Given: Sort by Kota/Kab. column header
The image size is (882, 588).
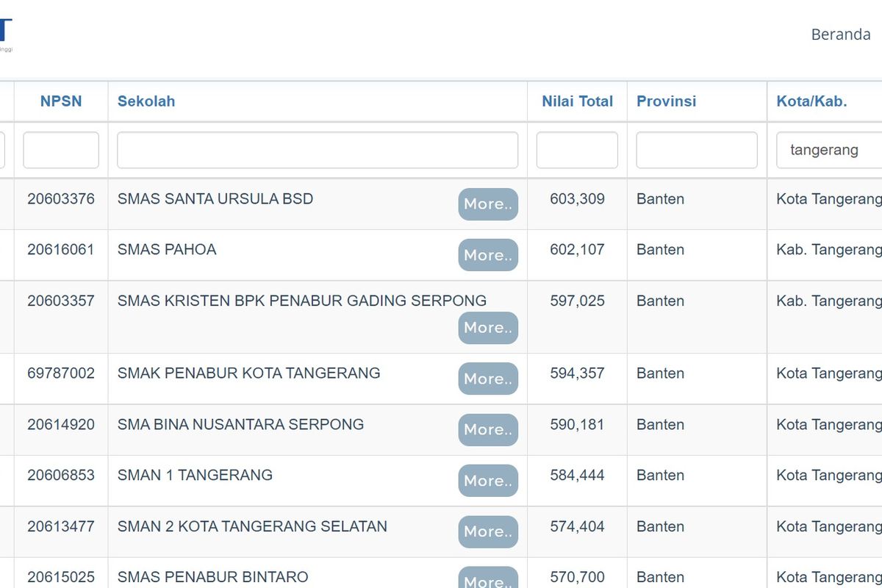Looking at the screenshot, I should pos(811,101).
